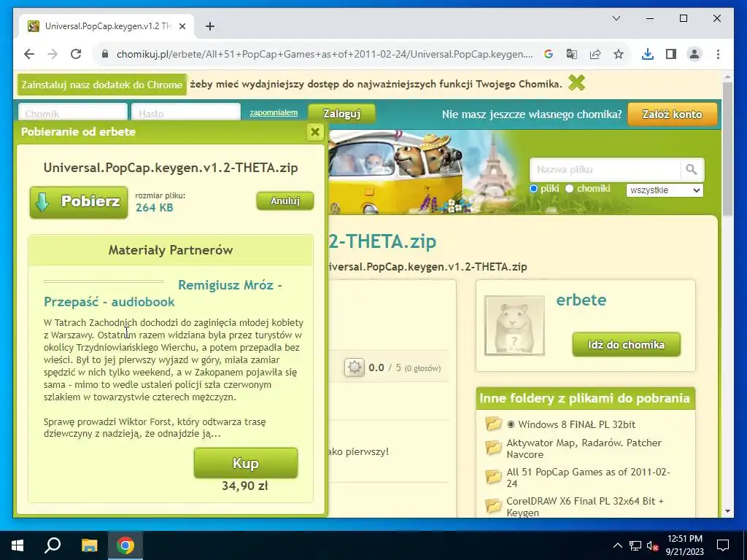This screenshot has width=747, height=560.
Task: Select the pliki radio button
Action: tap(533, 189)
